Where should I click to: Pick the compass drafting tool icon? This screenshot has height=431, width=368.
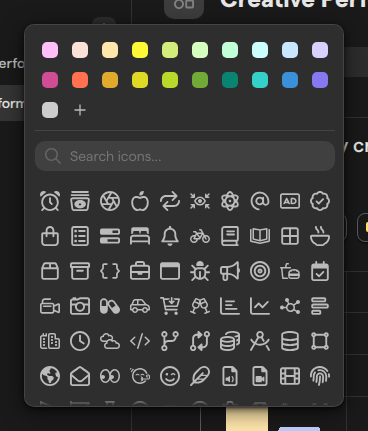pyautogui.click(x=260, y=341)
